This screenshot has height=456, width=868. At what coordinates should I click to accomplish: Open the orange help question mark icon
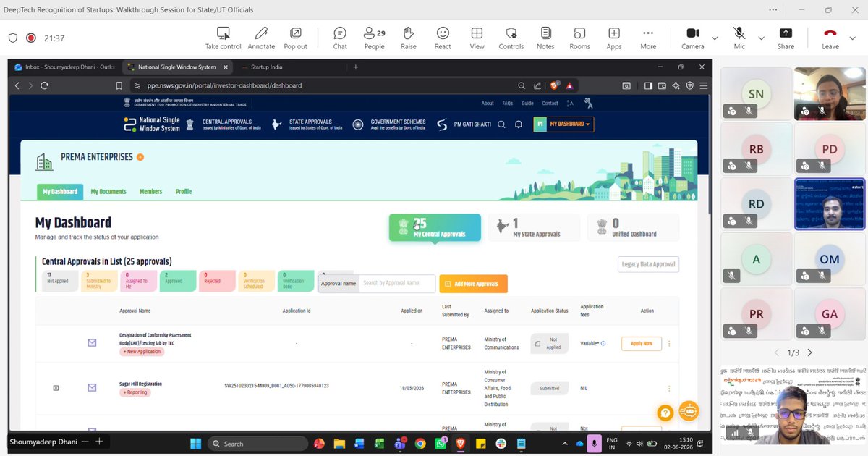click(x=665, y=413)
